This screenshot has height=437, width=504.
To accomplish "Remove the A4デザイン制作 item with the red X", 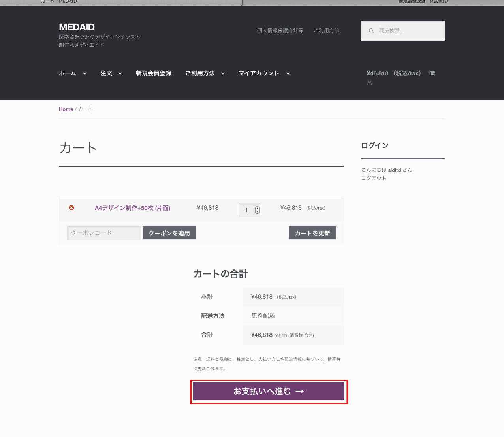I will pos(71,207).
